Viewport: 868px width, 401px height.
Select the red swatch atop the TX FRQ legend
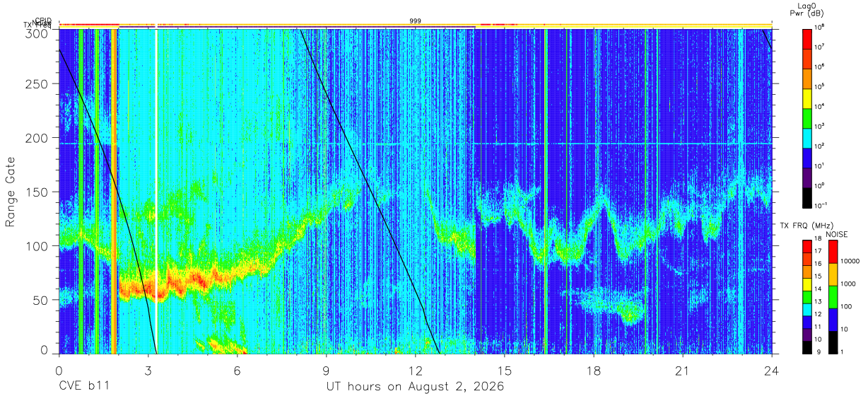[x=807, y=245]
